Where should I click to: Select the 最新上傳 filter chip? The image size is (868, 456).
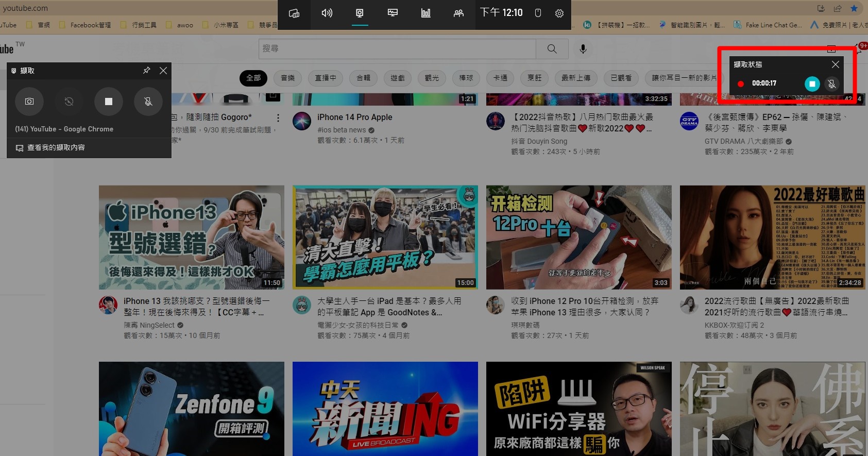click(576, 78)
